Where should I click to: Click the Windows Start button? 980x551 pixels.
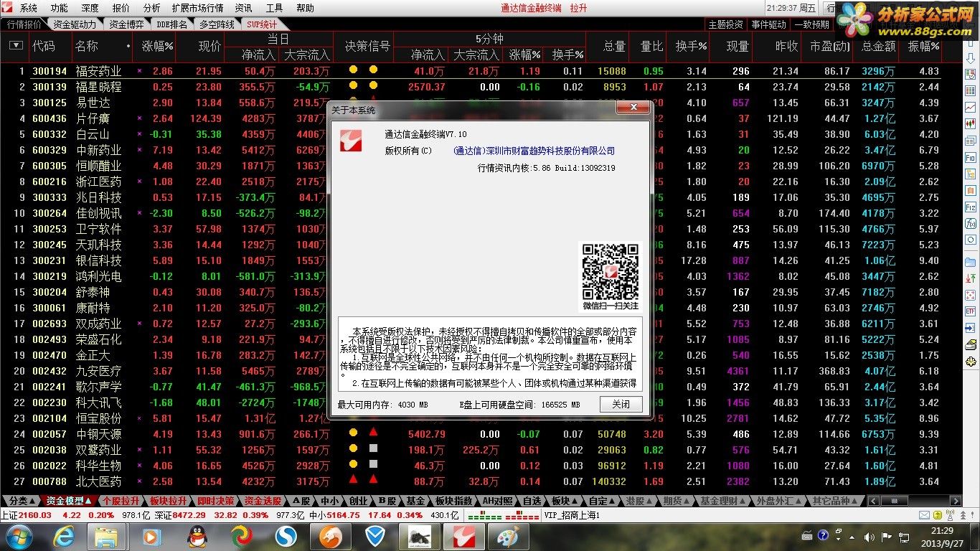tap(18, 536)
